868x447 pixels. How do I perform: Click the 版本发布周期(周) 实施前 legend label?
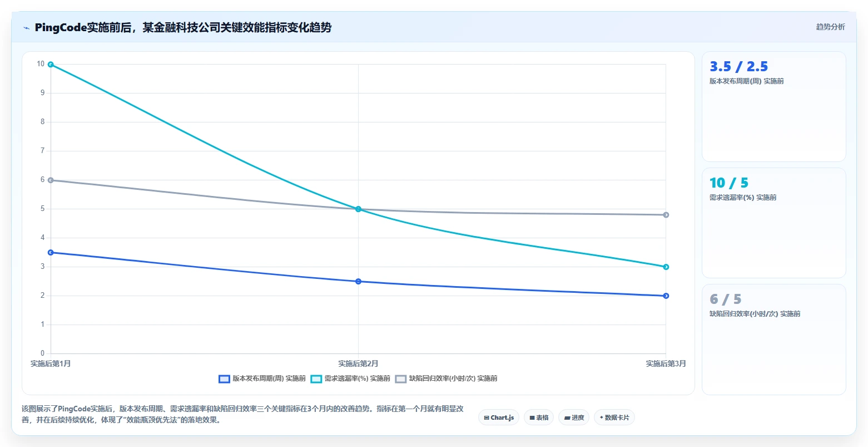[269, 379]
